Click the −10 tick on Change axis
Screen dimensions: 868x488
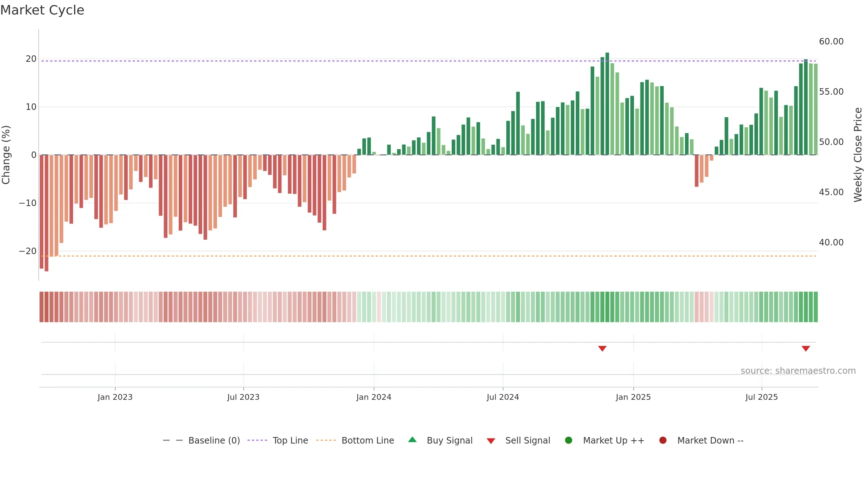click(28, 203)
